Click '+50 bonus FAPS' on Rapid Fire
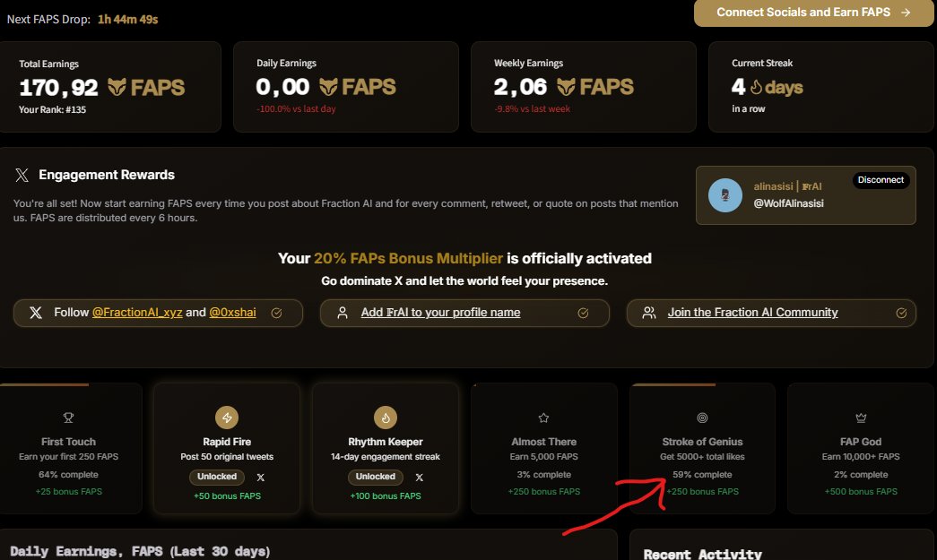Image resolution: width=937 pixels, height=560 pixels. pyautogui.click(x=227, y=496)
